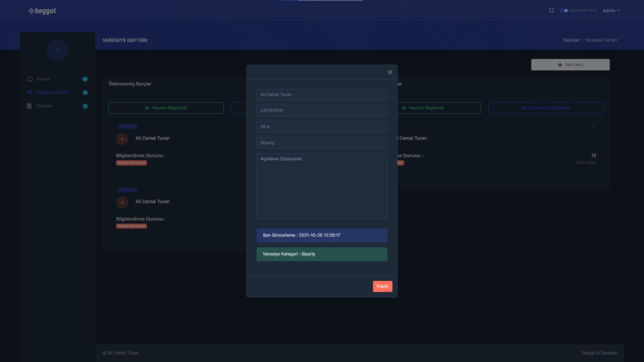Click the Yeni borç button
Viewport: 644px width, 362px height.
pos(570,65)
